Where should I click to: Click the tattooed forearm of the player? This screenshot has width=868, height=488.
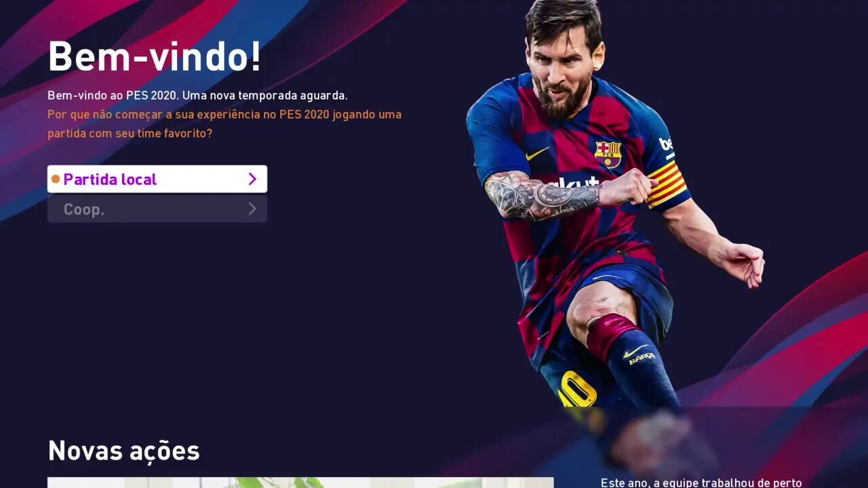pyautogui.click(x=542, y=195)
